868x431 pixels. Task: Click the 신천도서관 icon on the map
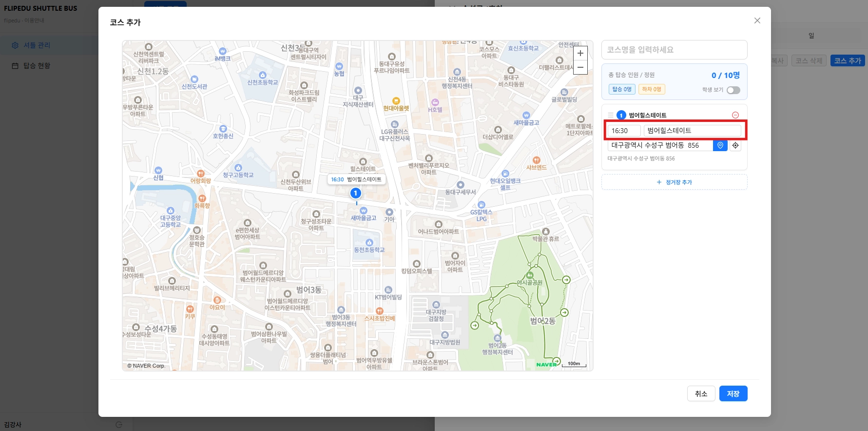pyautogui.click(x=194, y=79)
